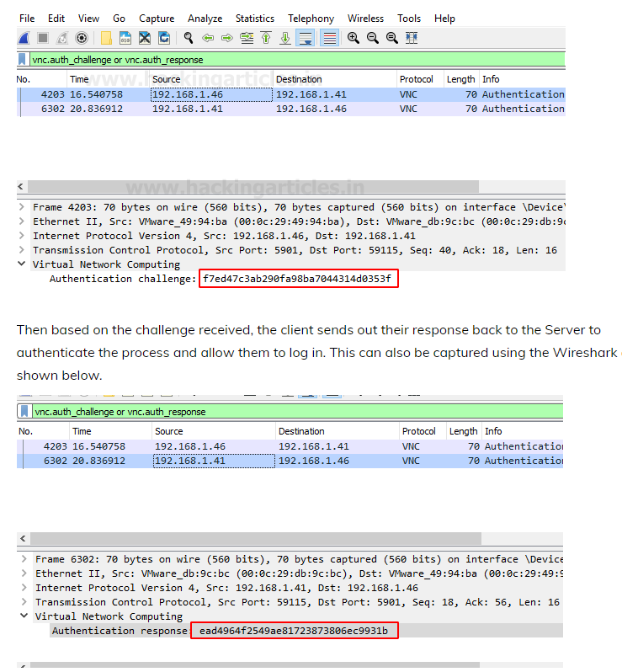Click the Authentication challenge value f7ed47c3...
Image resolution: width=622 pixels, height=672 pixels.
click(x=297, y=279)
